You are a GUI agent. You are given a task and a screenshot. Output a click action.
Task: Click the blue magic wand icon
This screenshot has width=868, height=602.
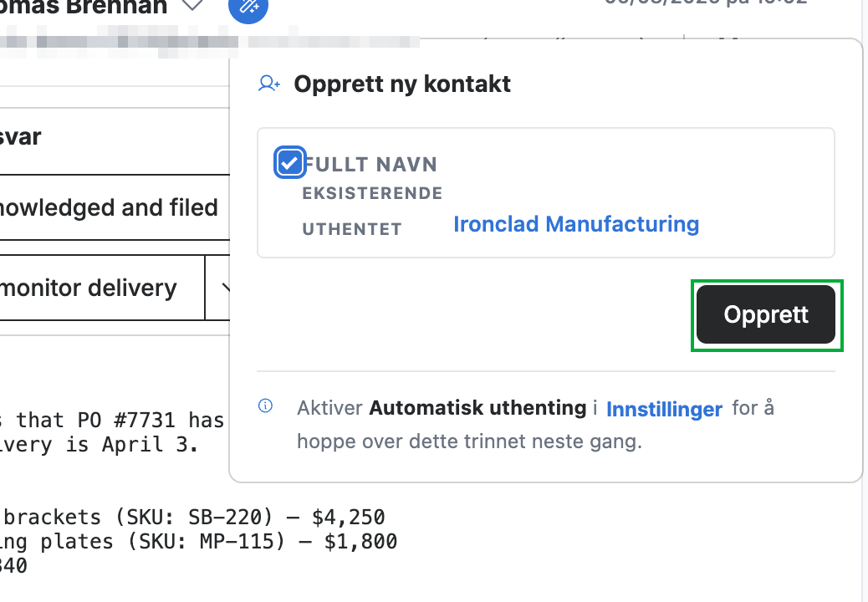248,6
